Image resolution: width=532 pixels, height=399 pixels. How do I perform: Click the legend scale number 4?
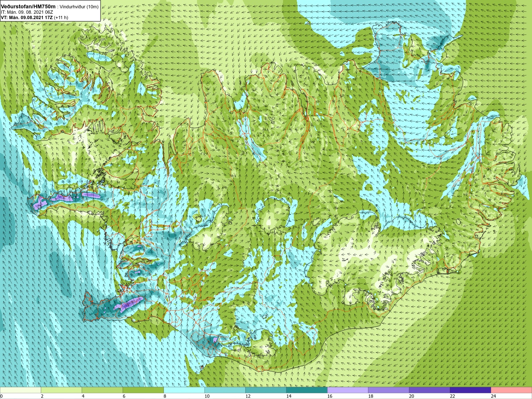coord(83,396)
